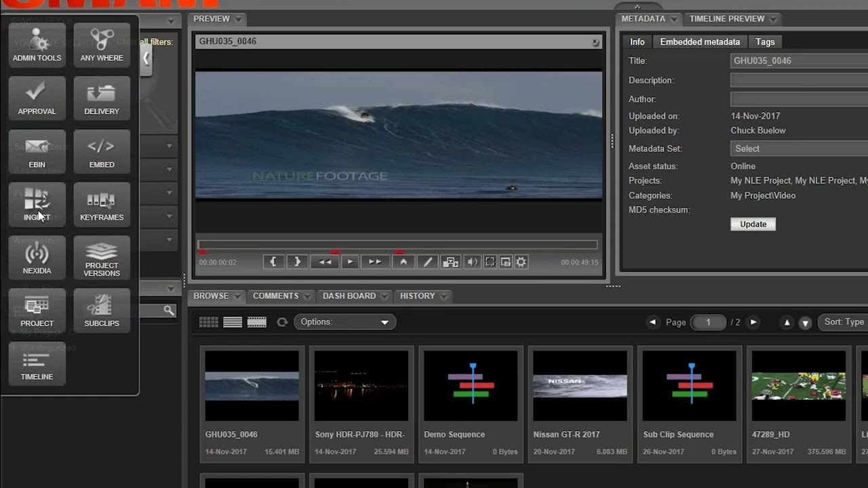Screen dimensions: 868x488
Task: Open the Delivery module
Action: point(102,98)
